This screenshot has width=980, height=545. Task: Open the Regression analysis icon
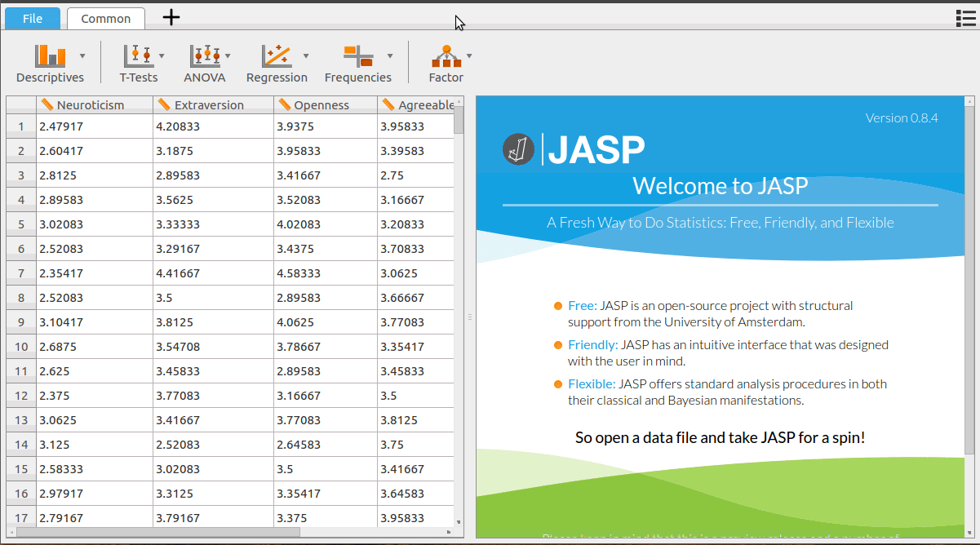pyautogui.click(x=277, y=55)
